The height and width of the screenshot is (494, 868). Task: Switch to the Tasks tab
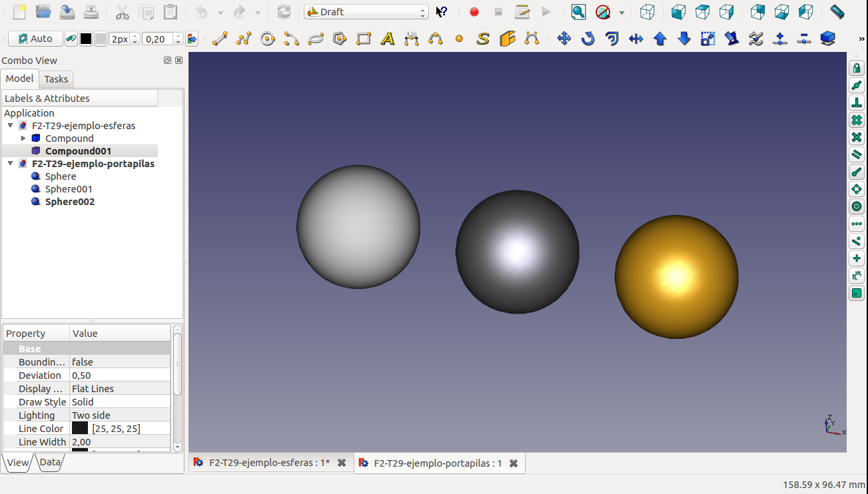click(x=56, y=79)
